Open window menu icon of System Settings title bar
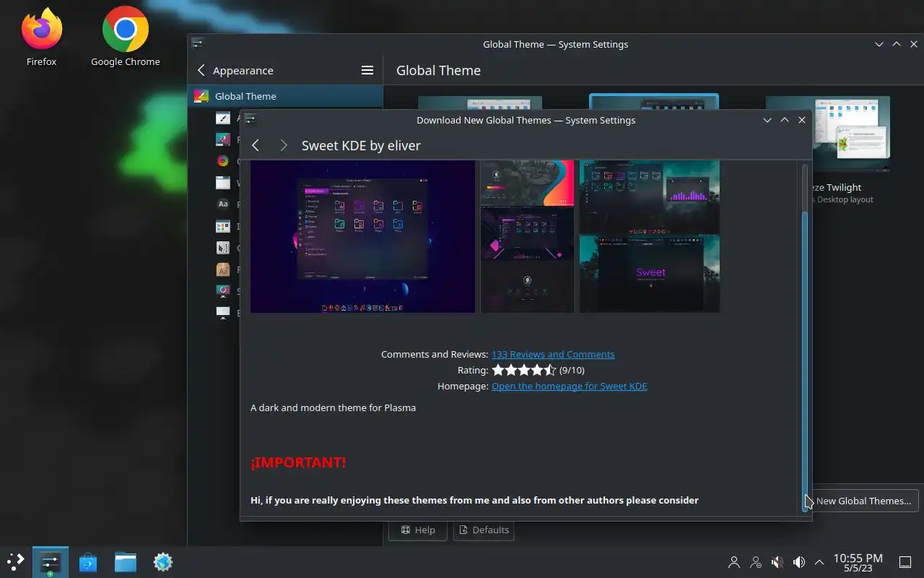The image size is (924, 578). pyautogui.click(x=197, y=43)
